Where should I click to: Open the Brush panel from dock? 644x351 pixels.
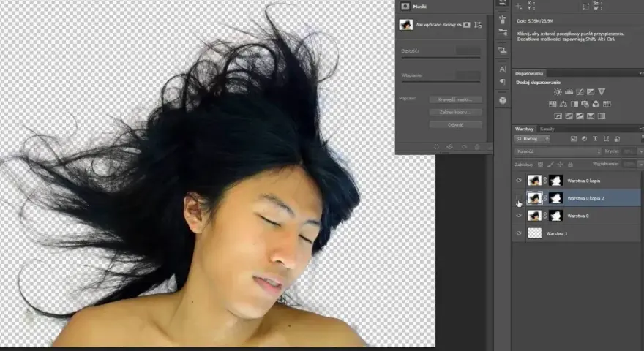pyautogui.click(x=502, y=19)
